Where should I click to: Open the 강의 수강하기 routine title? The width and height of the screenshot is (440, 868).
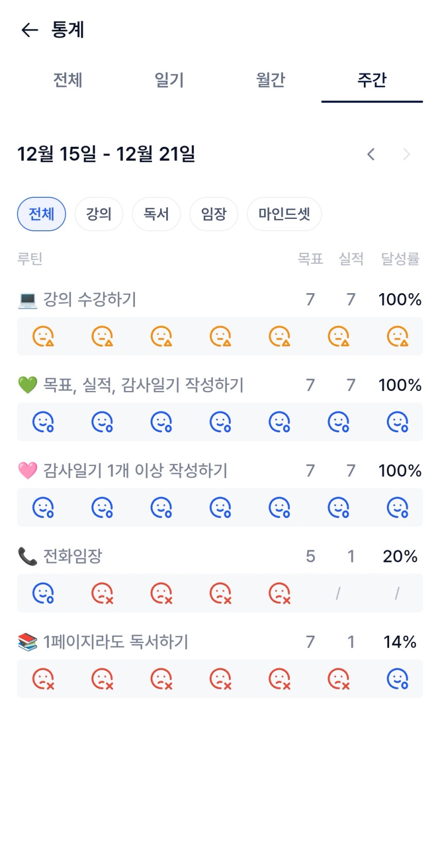tap(89, 299)
